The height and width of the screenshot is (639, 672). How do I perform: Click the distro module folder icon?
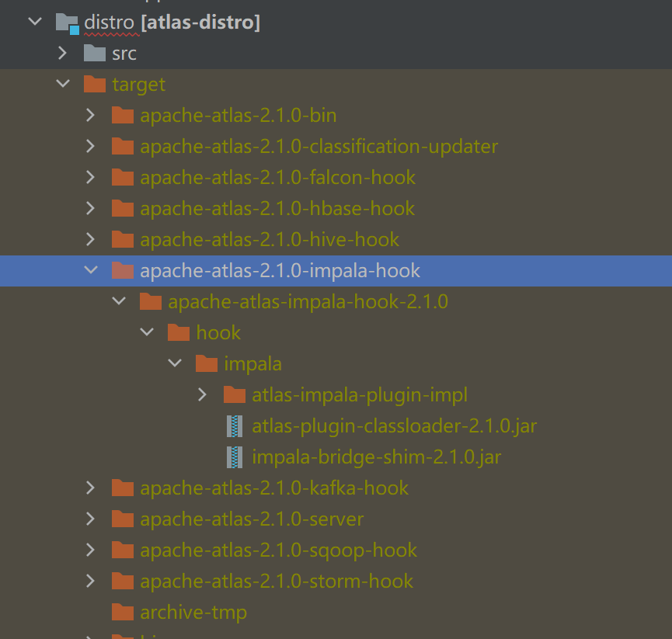pyautogui.click(x=68, y=23)
